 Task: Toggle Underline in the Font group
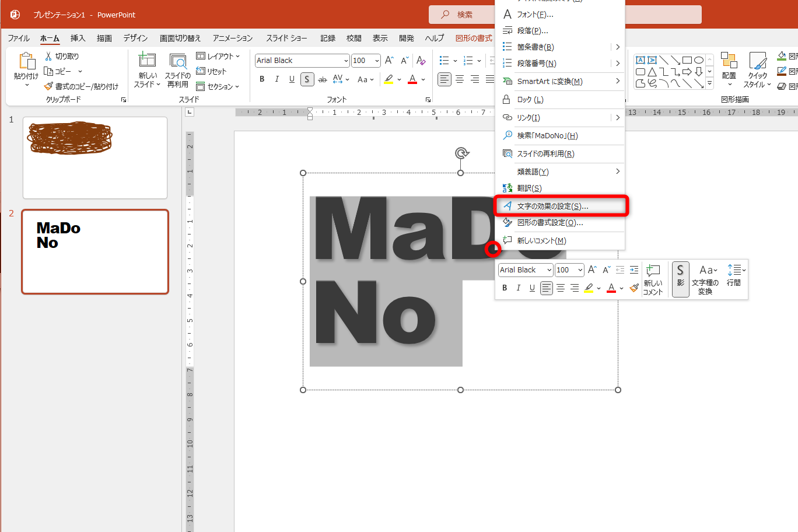pos(291,79)
